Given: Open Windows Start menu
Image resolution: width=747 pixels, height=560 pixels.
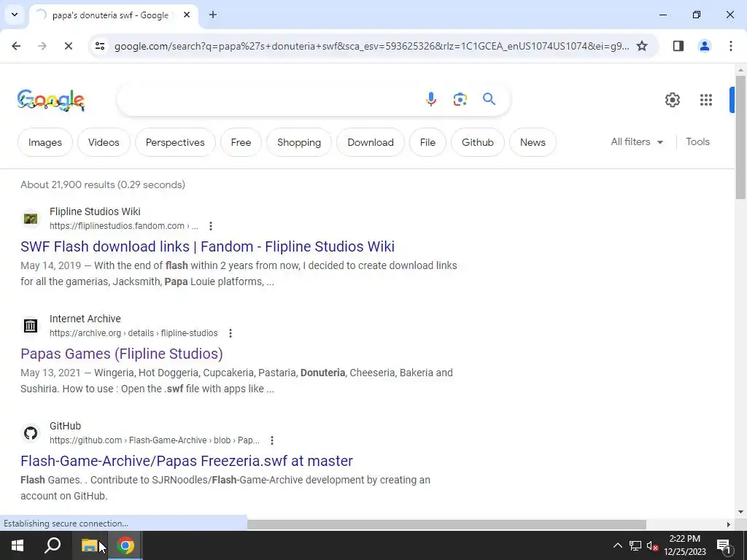Looking at the screenshot, I should [x=18, y=545].
